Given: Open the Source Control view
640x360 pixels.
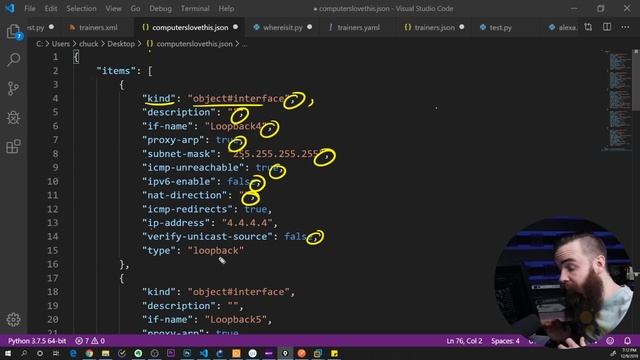Looking at the screenshot, I should pos(13,88).
